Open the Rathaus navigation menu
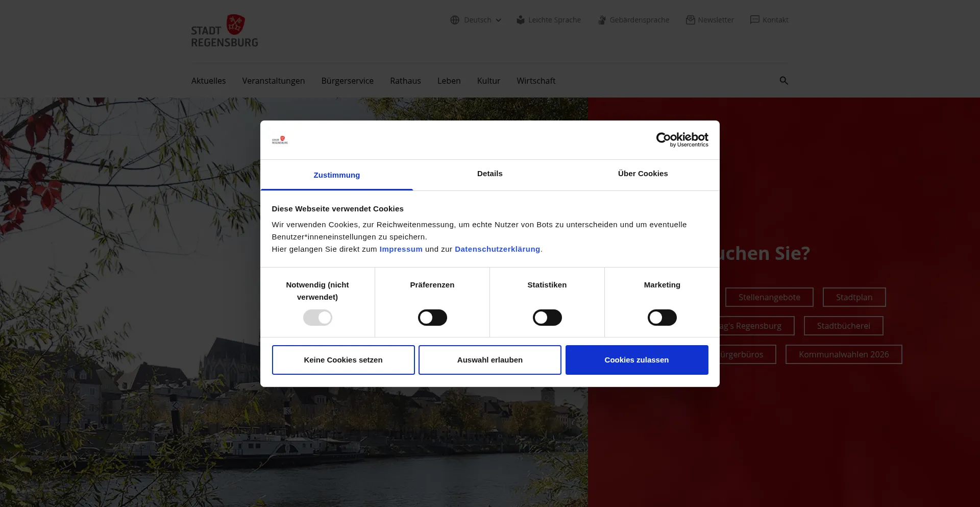The height and width of the screenshot is (507, 980). point(405,81)
